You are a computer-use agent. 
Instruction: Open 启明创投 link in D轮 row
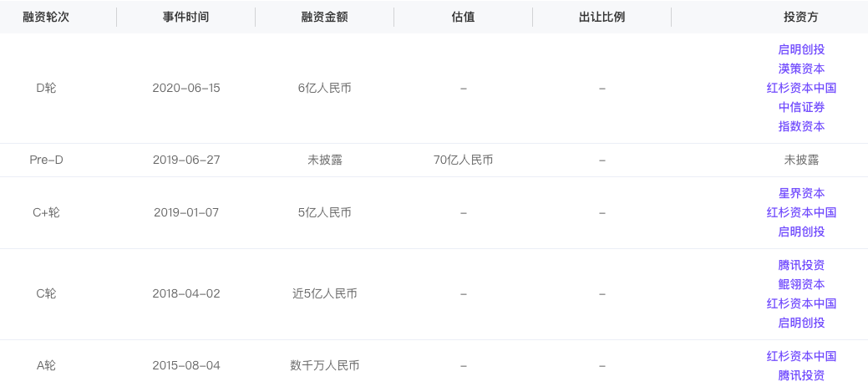click(801, 49)
